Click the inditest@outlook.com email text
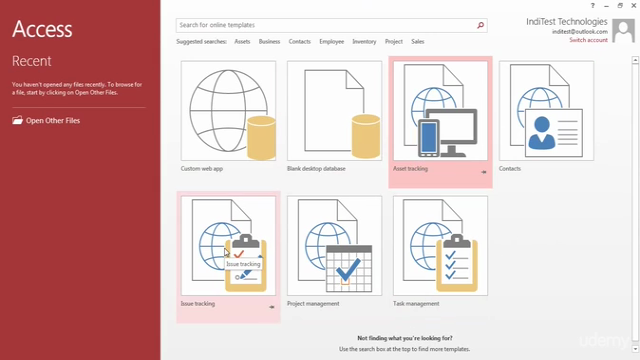640x360 pixels. [x=580, y=31]
